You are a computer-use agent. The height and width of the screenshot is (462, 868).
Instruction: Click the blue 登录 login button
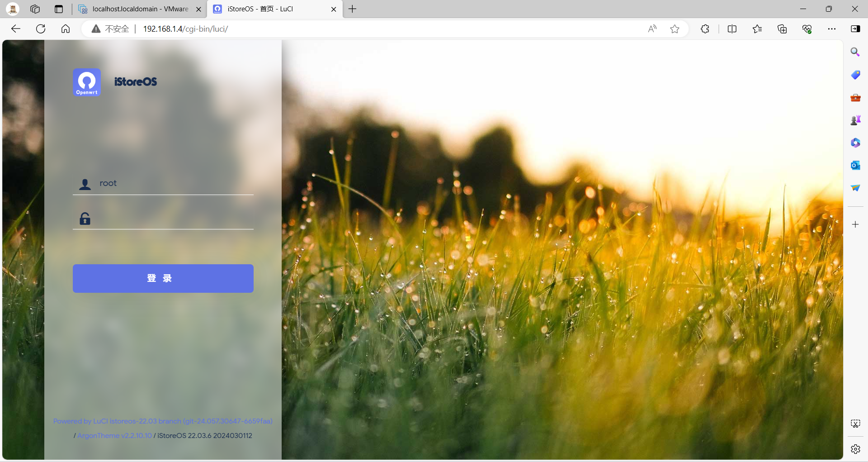[163, 278]
